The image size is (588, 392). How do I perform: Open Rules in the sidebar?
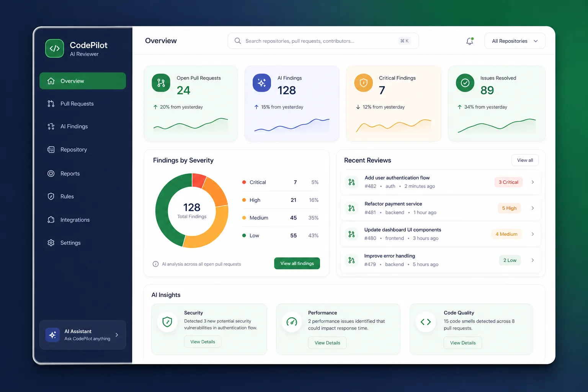83,196
